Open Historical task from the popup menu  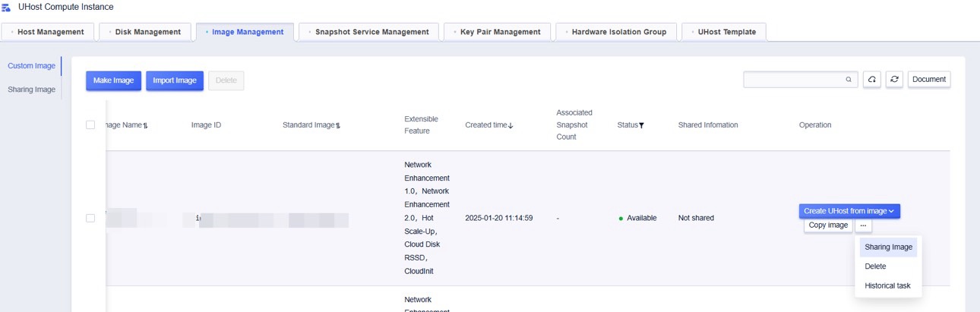888,286
